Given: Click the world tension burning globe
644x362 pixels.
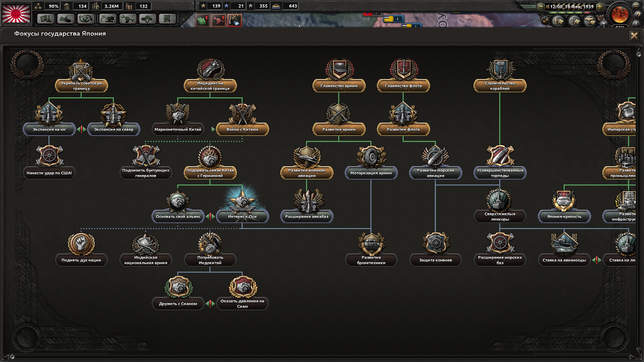Looking at the screenshot, I should click(x=620, y=14).
